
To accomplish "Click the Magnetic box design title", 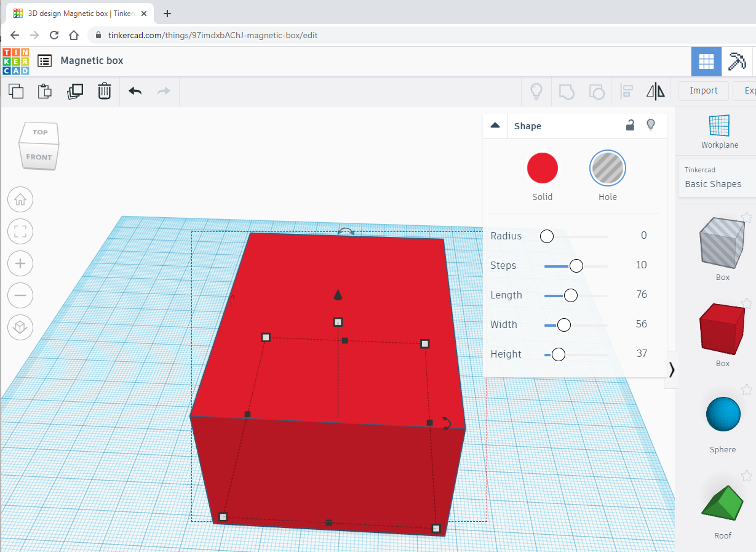I will (92, 61).
